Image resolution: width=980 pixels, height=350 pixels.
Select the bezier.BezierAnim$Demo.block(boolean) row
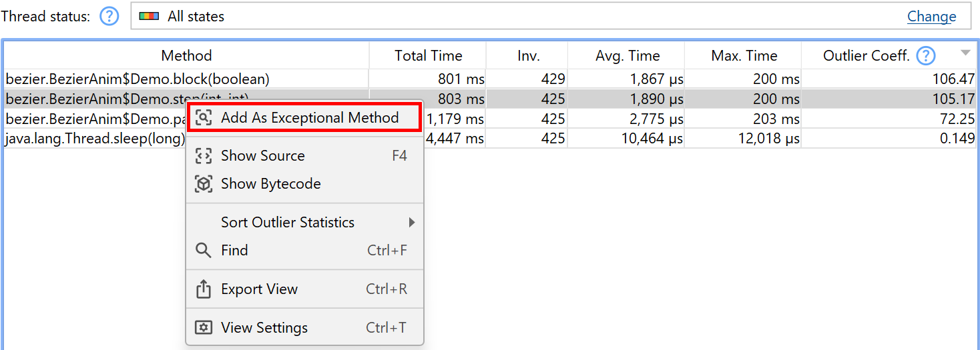click(x=138, y=79)
